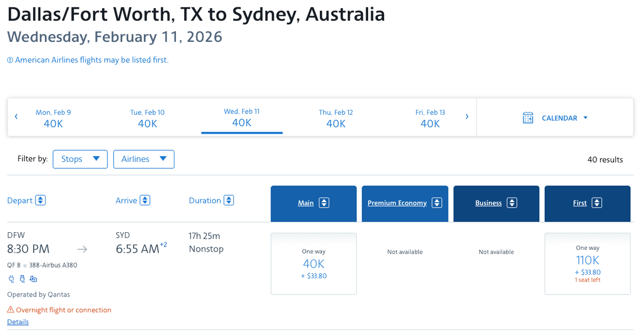Click the calendar icon
The height and width of the screenshot is (332, 644).
pyautogui.click(x=528, y=118)
